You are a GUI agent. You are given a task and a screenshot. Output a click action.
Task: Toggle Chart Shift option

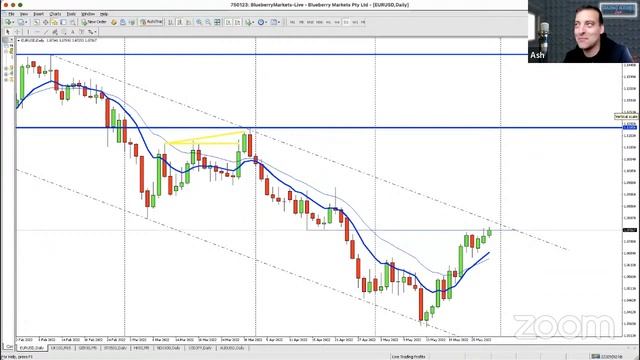238,22
